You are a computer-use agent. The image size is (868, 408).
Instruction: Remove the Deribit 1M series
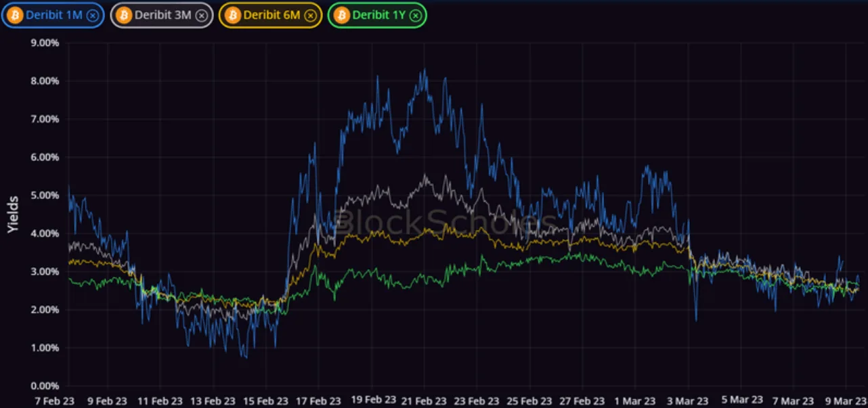point(93,15)
